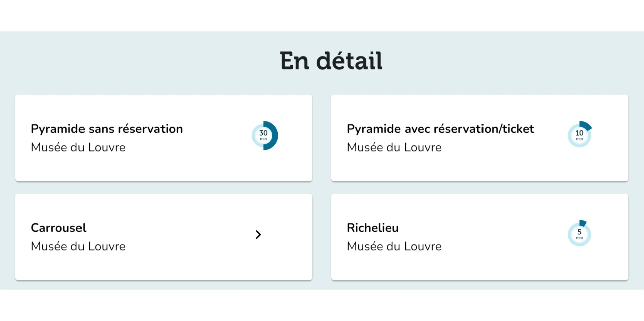Screen dimensions: 644x321
Task: Click the chevron arrow on the Carrousel card
Action: (x=258, y=235)
